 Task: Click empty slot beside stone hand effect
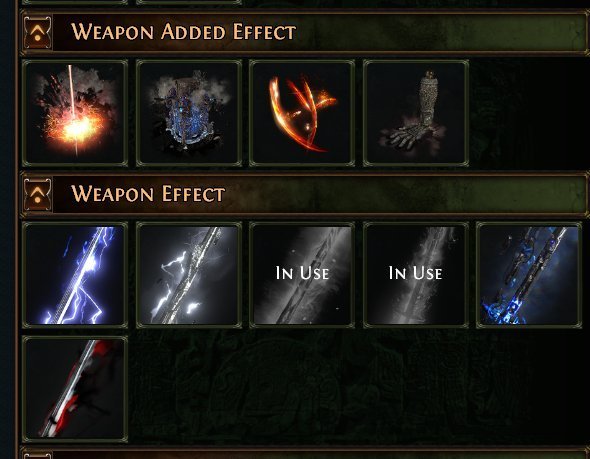click(529, 113)
